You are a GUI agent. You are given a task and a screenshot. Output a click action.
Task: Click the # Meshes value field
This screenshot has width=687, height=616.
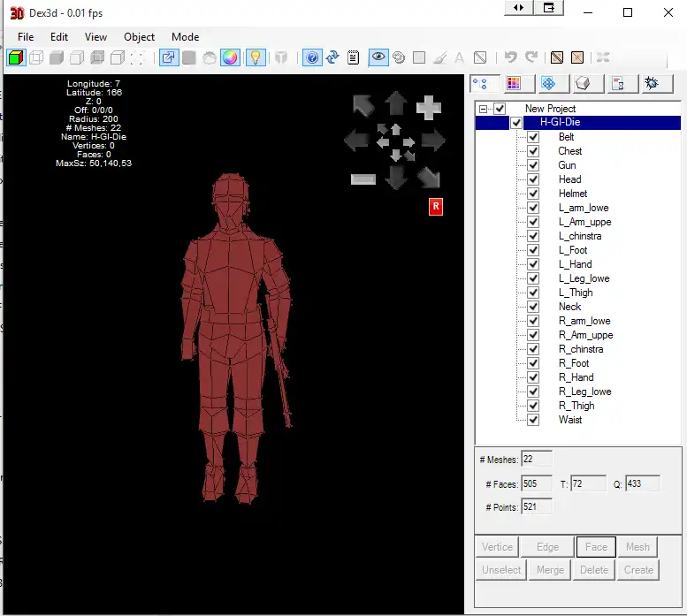(x=537, y=459)
